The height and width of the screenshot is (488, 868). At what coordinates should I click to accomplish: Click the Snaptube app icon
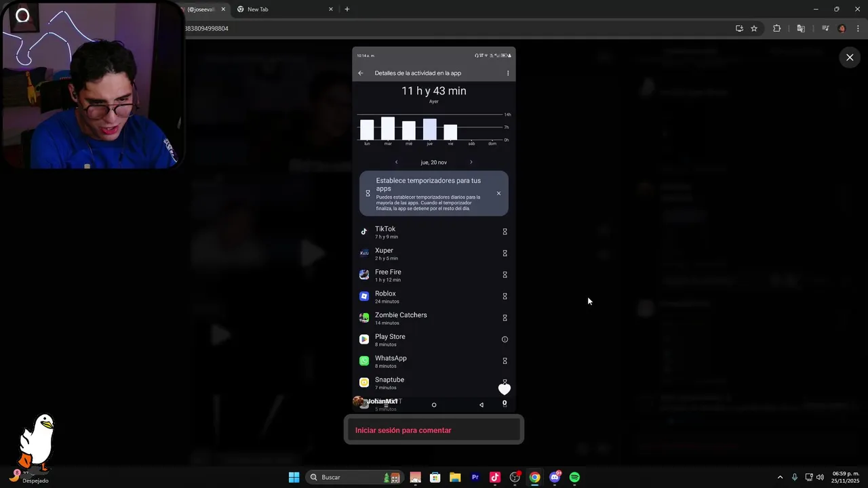(364, 382)
